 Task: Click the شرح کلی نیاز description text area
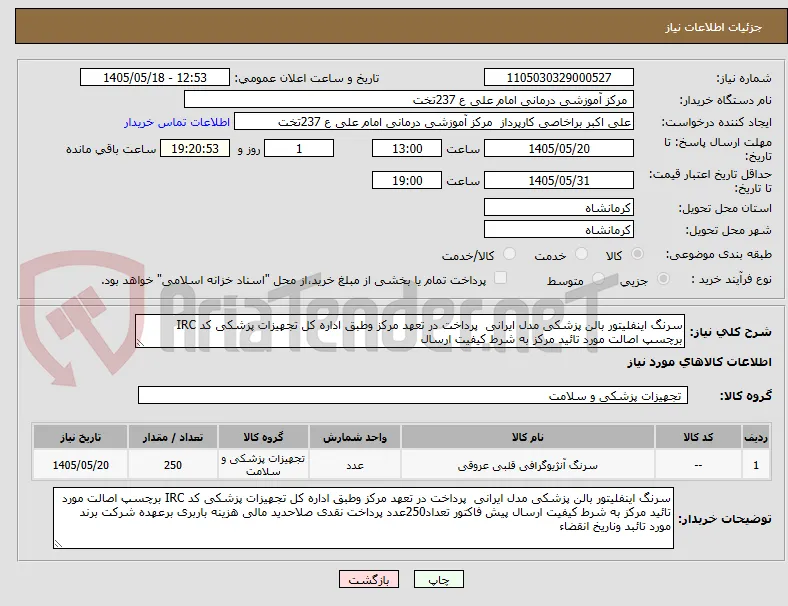coord(410,332)
